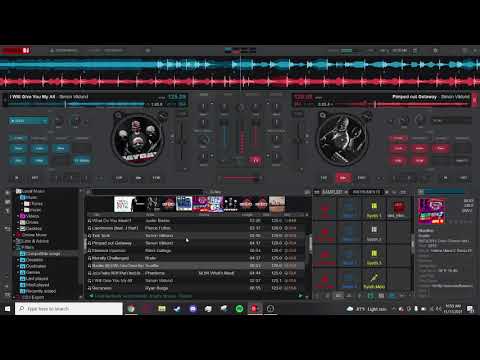Screen dimensions: 480x360
Task: Set loop OUT on the right deck
Action: [x=464, y=178]
